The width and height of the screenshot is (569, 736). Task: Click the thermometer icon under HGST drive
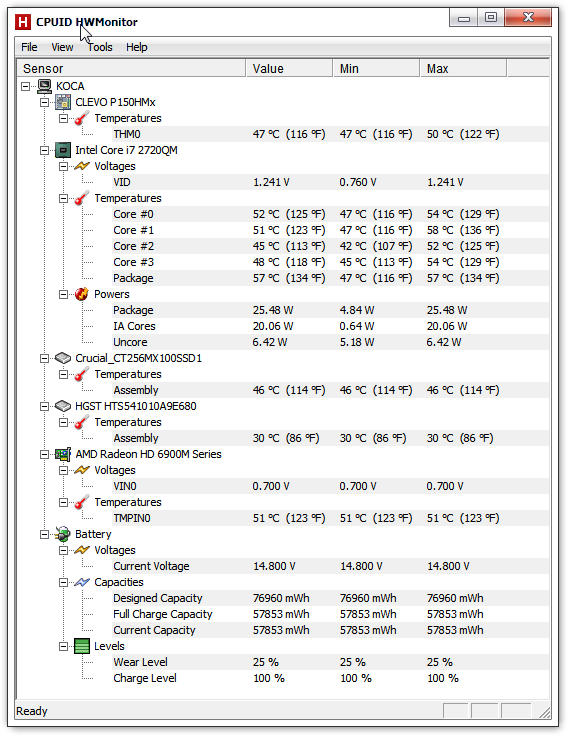[82, 422]
